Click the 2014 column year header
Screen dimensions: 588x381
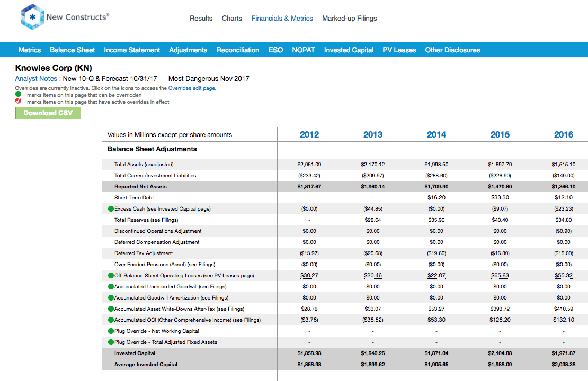(x=436, y=135)
